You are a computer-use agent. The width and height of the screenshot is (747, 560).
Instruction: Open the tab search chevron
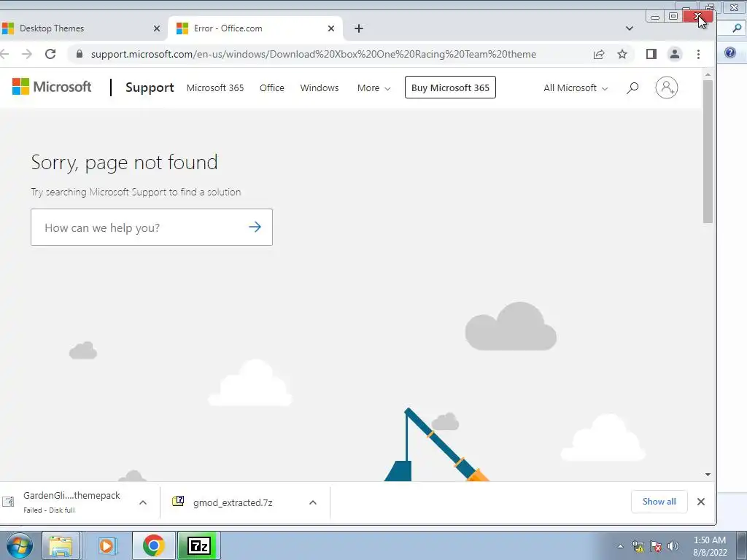click(630, 28)
